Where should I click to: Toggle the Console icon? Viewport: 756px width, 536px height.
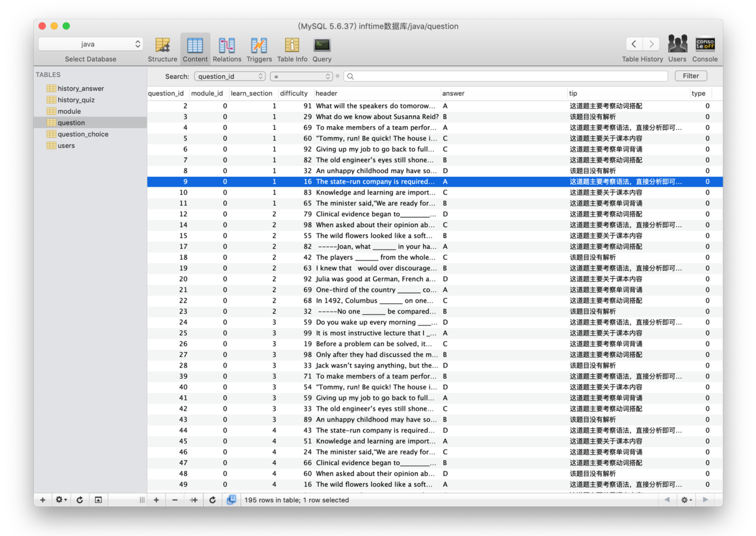(x=705, y=45)
